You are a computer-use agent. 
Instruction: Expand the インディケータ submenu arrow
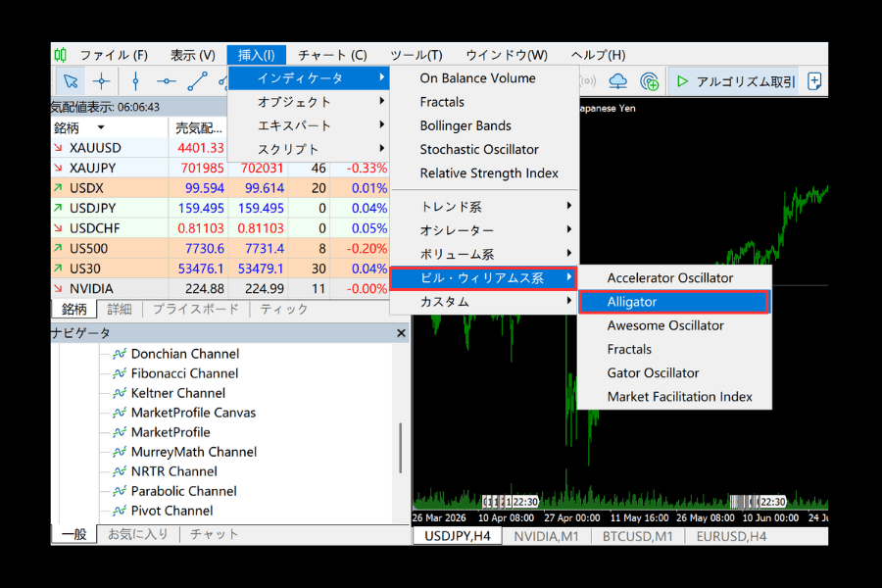pyautogui.click(x=382, y=77)
